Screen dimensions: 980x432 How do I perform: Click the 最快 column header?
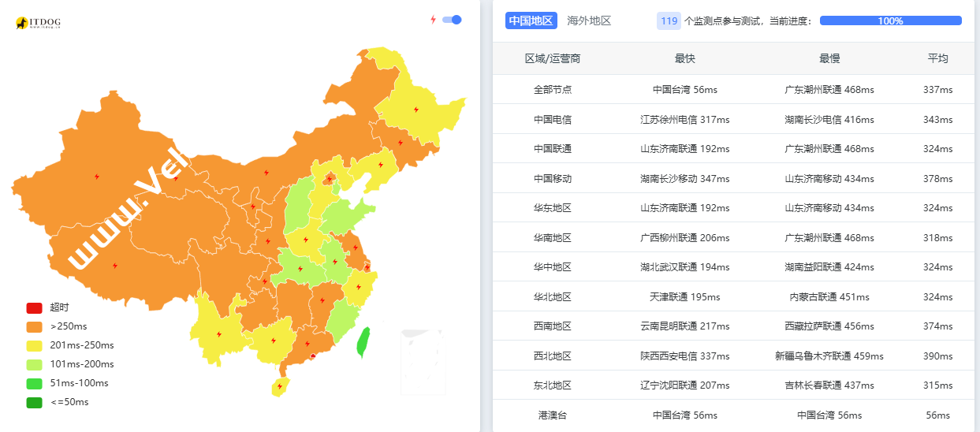tap(684, 58)
